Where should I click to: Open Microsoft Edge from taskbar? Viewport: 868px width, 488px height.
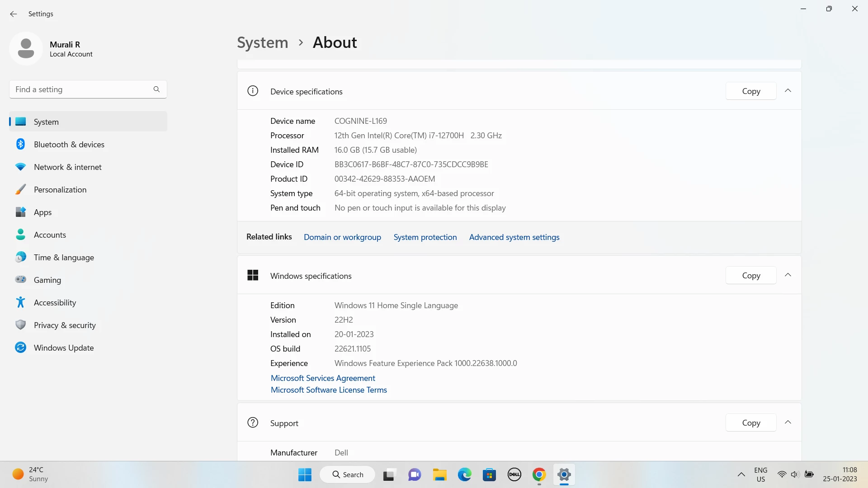tap(464, 474)
